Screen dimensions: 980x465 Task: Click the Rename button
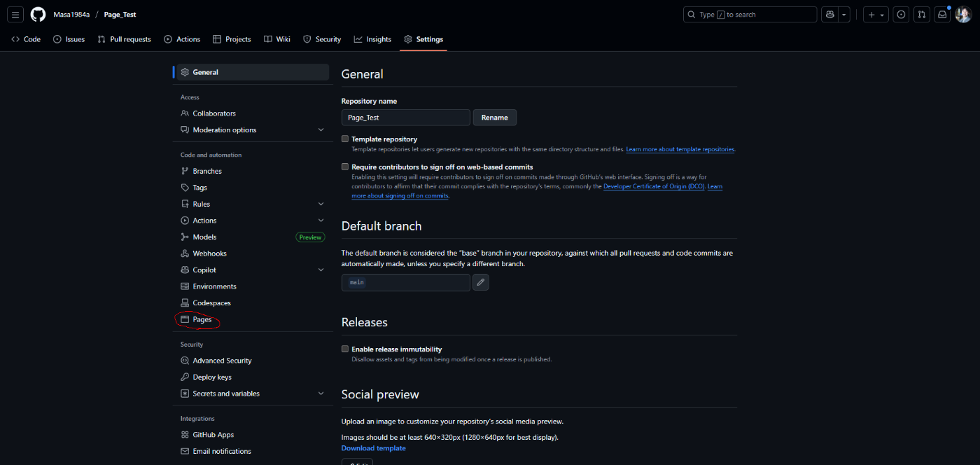click(494, 118)
